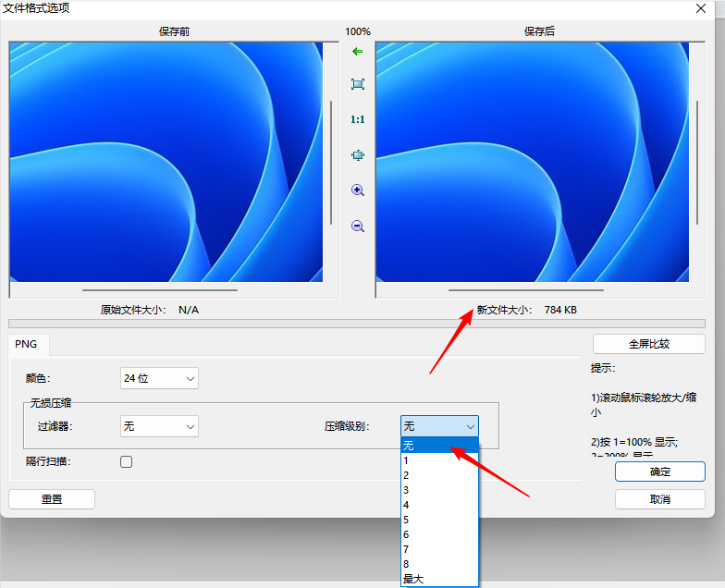This screenshot has height=588, width=725.
Task: Select compression level 5
Action: tap(439, 520)
